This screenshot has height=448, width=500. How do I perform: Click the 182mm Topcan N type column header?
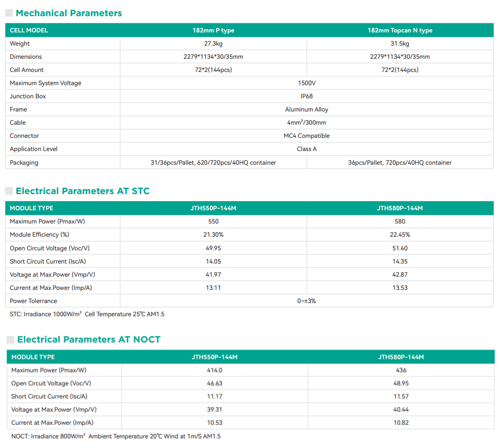pyautogui.click(x=400, y=30)
